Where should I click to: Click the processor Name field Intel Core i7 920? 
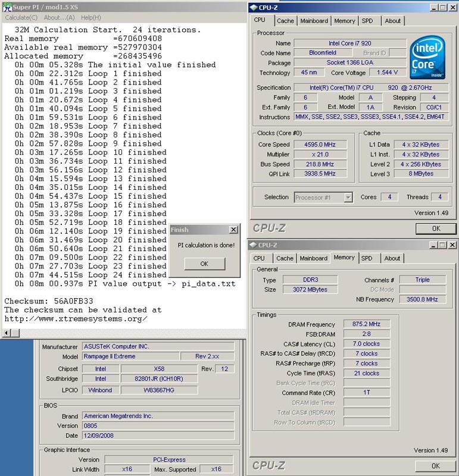350,43
